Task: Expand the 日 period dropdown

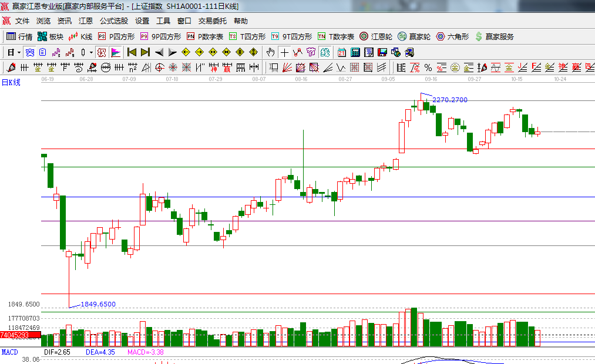Action: (x=14, y=52)
